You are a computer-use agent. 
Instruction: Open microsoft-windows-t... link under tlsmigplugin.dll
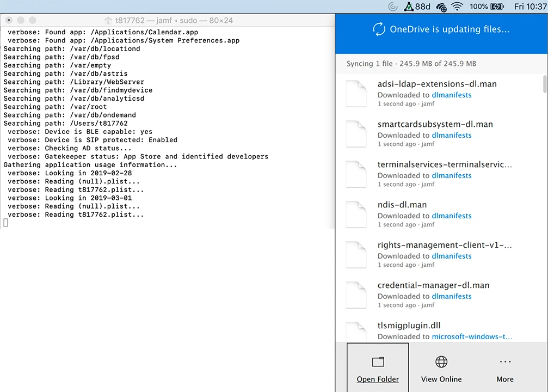pos(472,336)
